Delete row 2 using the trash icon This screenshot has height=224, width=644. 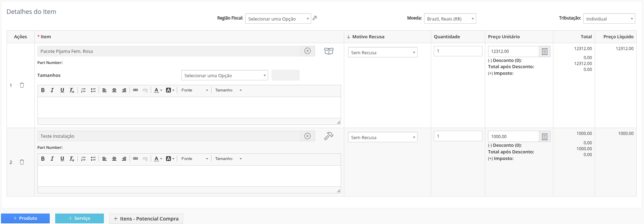pyautogui.click(x=22, y=162)
